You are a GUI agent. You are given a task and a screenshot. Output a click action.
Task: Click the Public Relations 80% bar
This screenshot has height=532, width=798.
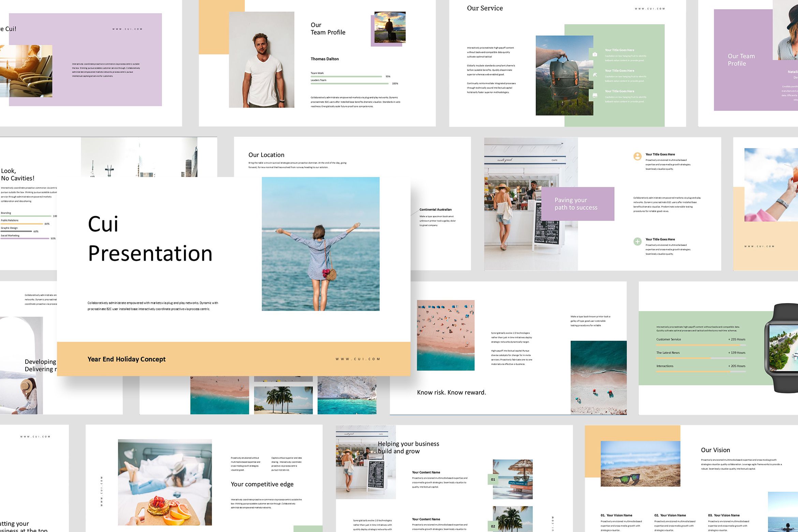pos(22,224)
